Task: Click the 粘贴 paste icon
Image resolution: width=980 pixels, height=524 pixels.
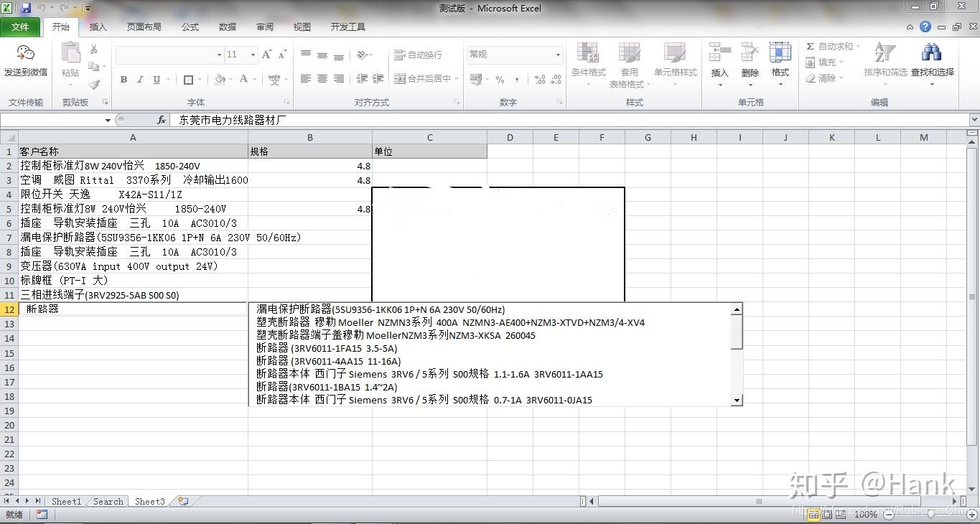Action: pyautogui.click(x=70, y=53)
